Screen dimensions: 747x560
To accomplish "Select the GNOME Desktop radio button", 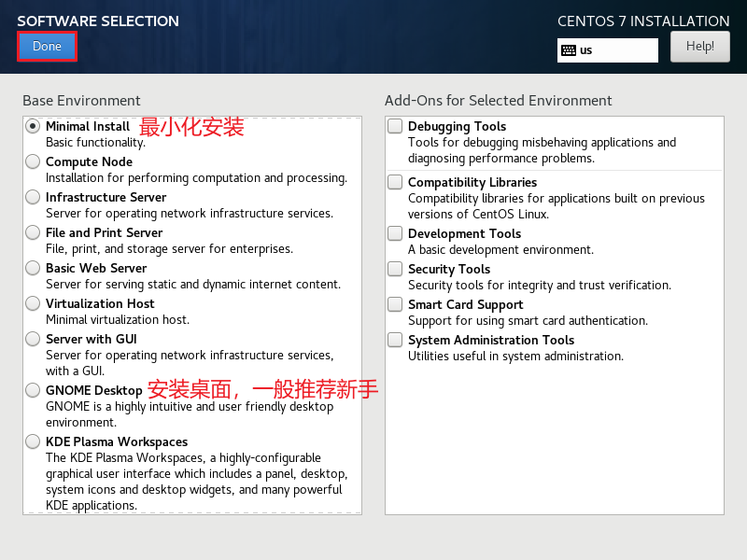I will click(x=33, y=390).
